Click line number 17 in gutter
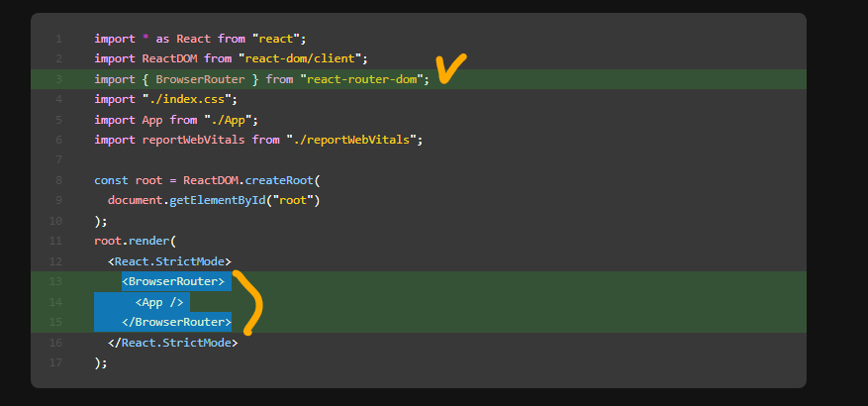 point(55,362)
